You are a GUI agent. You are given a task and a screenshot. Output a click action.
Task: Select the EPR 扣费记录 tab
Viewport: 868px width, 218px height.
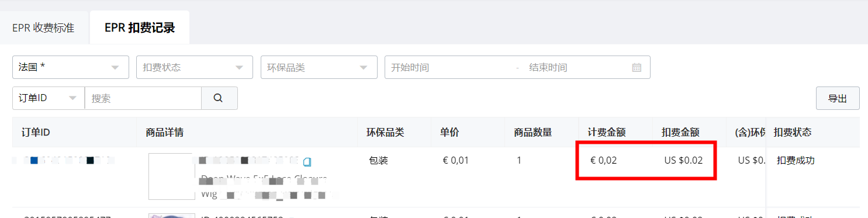[140, 27]
